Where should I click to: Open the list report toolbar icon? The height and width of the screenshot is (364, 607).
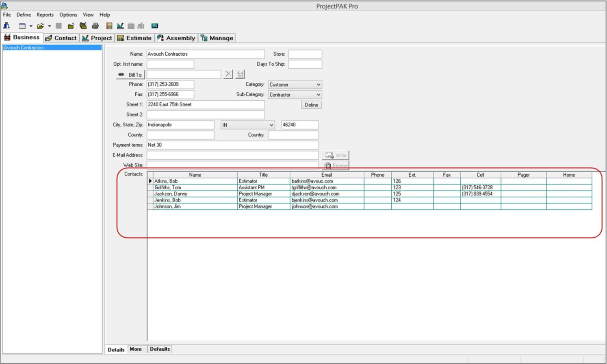(x=110, y=25)
